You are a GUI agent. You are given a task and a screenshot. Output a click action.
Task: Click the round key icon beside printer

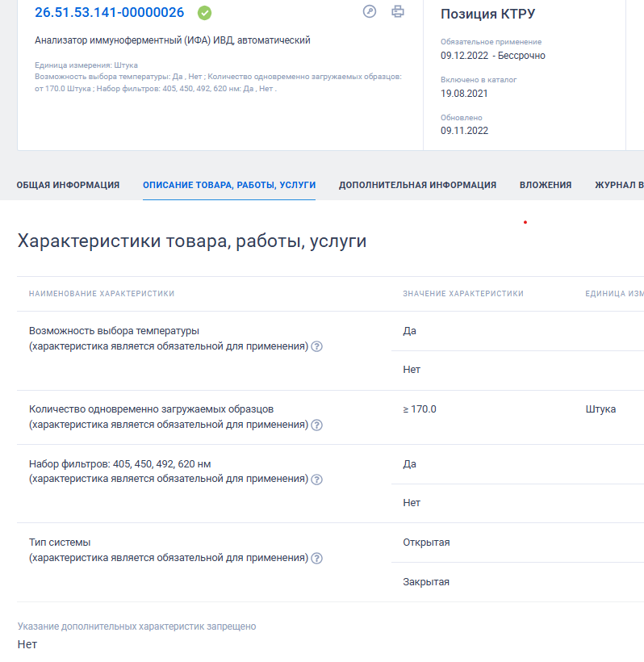point(370,11)
